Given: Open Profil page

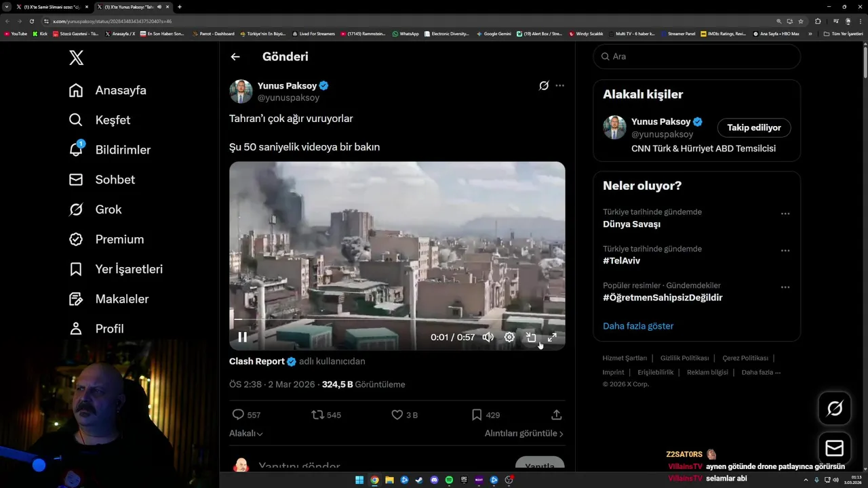Looking at the screenshot, I should pos(96,329).
